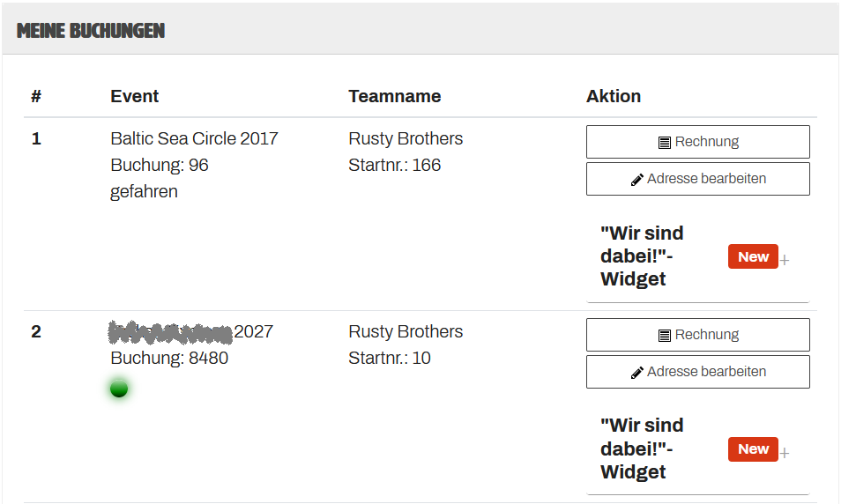Image resolution: width=841 pixels, height=504 pixels.
Task: Expand first widget panel via plus icon
Action: (785, 261)
